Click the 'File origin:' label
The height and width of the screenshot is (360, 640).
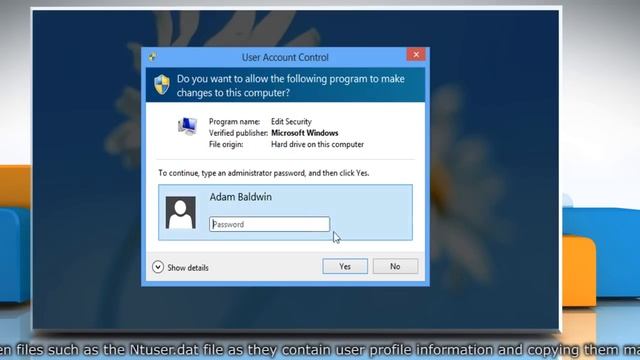tap(226, 144)
